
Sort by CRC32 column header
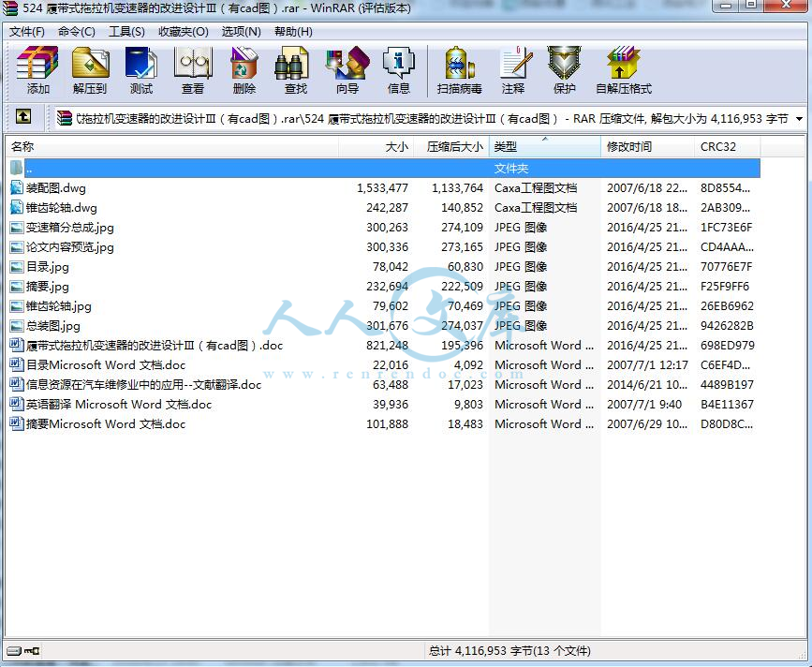727,146
